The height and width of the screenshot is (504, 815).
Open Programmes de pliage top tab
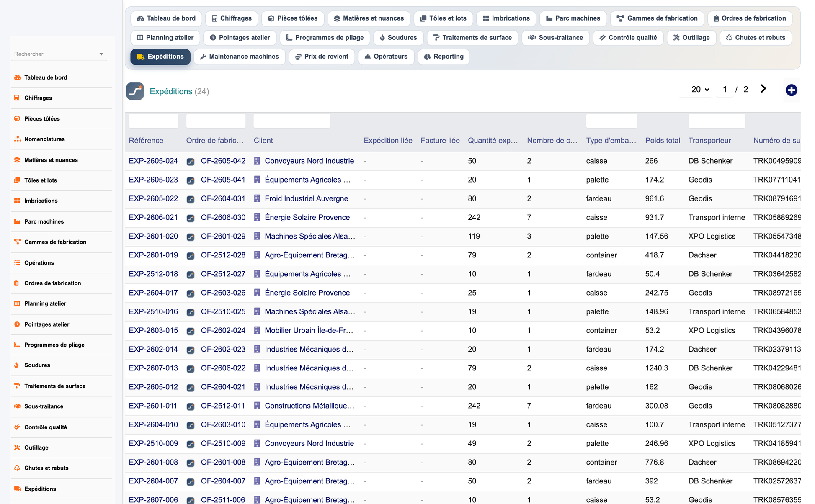point(325,38)
